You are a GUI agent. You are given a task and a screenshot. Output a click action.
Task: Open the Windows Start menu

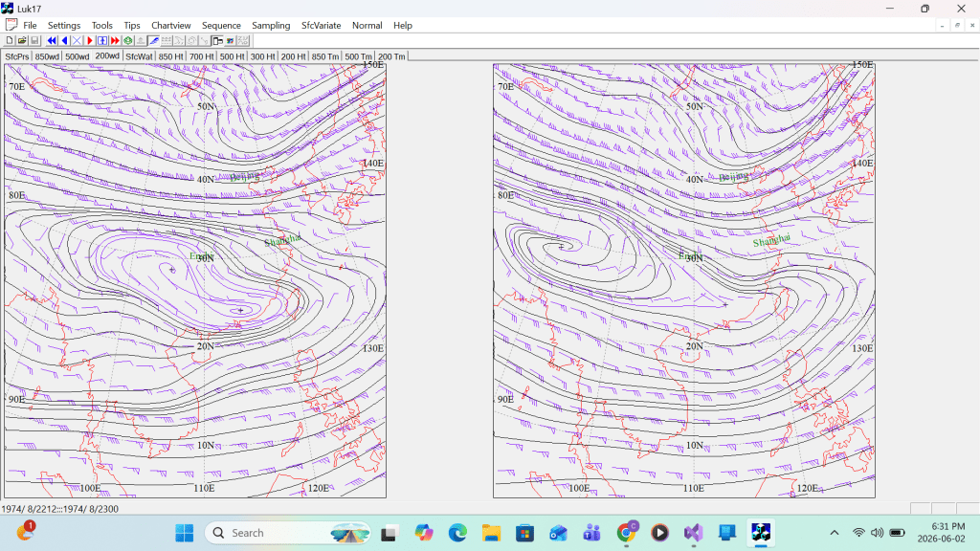pos(185,533)
